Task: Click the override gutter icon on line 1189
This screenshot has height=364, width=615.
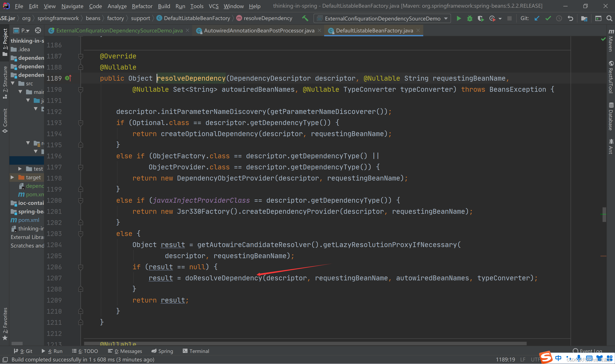Action: click(x=68, y=78)
